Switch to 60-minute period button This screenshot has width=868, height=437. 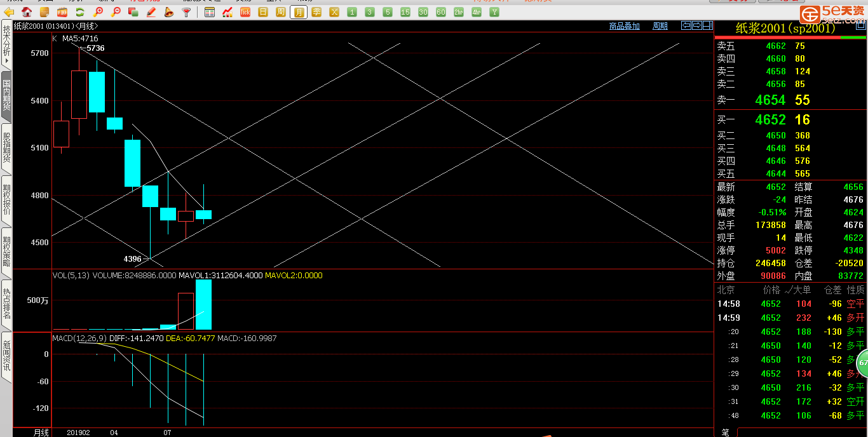tap(441, 12)
